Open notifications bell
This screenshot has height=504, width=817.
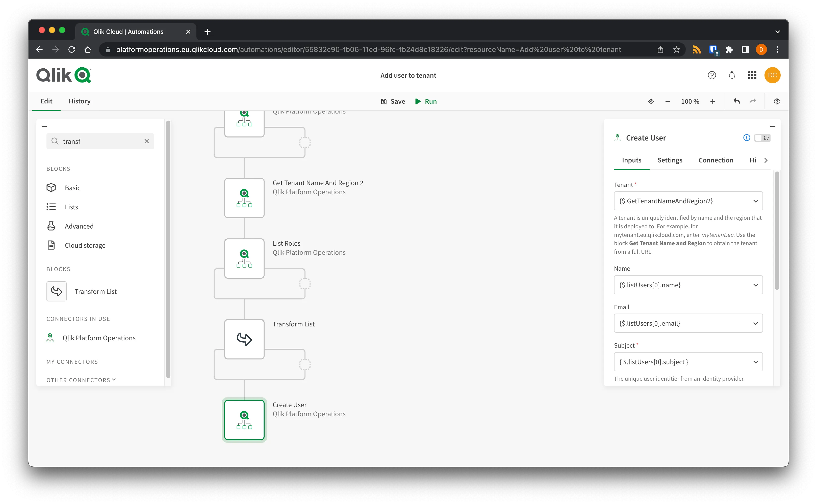(x=732, y=75)
